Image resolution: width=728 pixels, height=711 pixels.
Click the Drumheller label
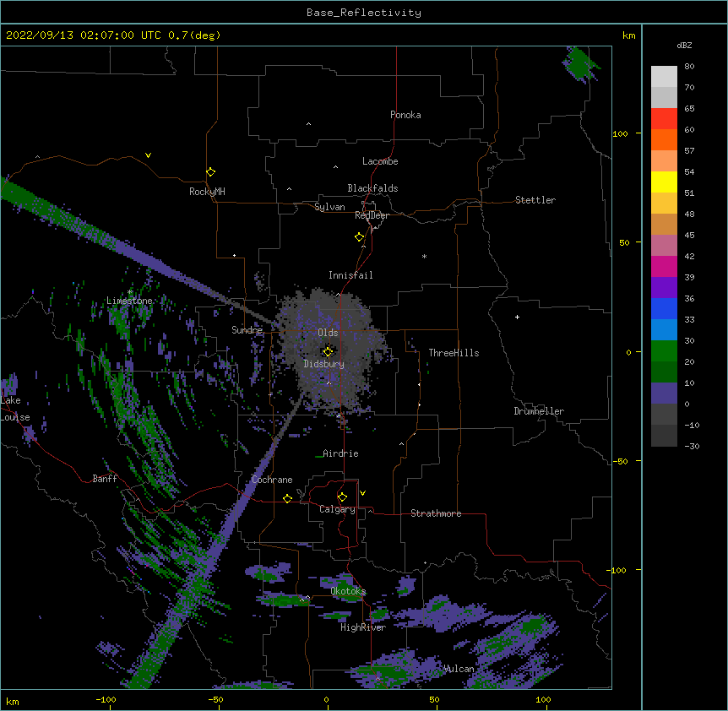click(x=539, y=411)
